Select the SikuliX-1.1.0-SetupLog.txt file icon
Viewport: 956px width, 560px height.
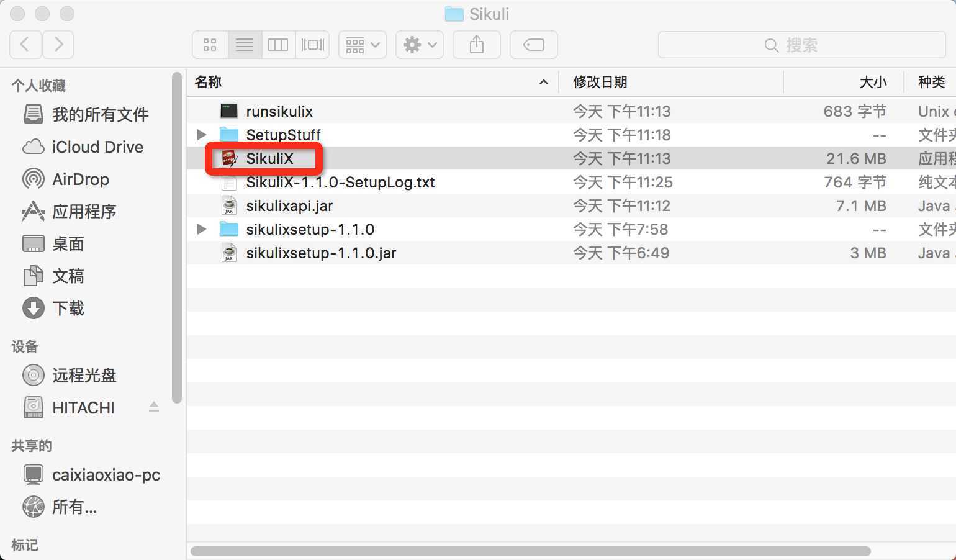[229, 182]
